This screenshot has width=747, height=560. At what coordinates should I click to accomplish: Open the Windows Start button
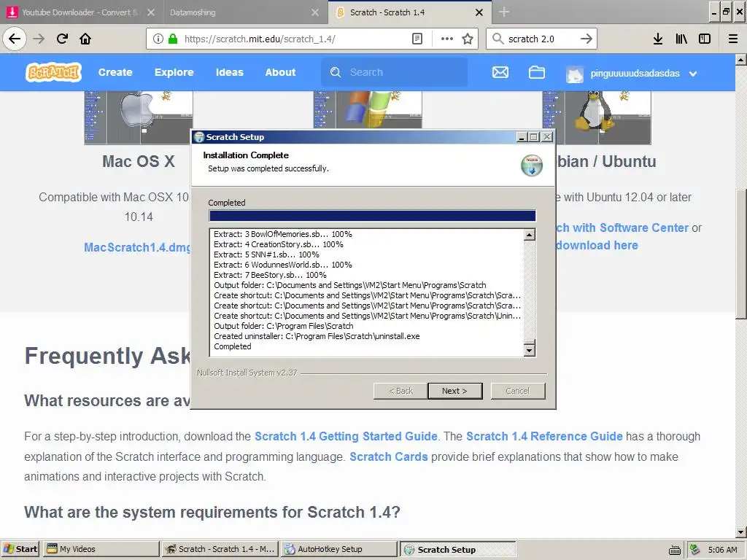[x=20, y=549]
